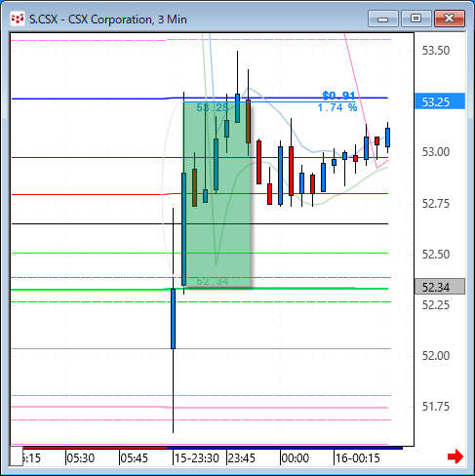Click the 53.50 price scale label
475x476 pixels.
pos(436,51)
